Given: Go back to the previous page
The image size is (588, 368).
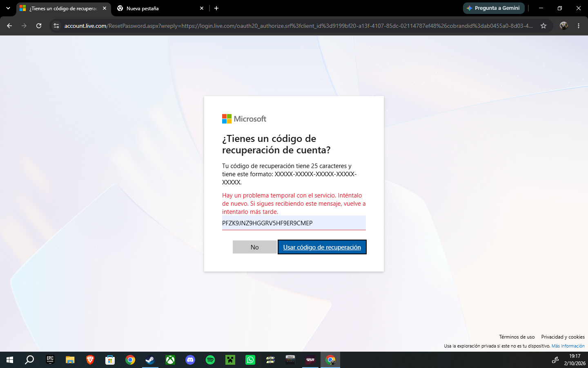Looking at the screenshot, I should pos(9,26).
